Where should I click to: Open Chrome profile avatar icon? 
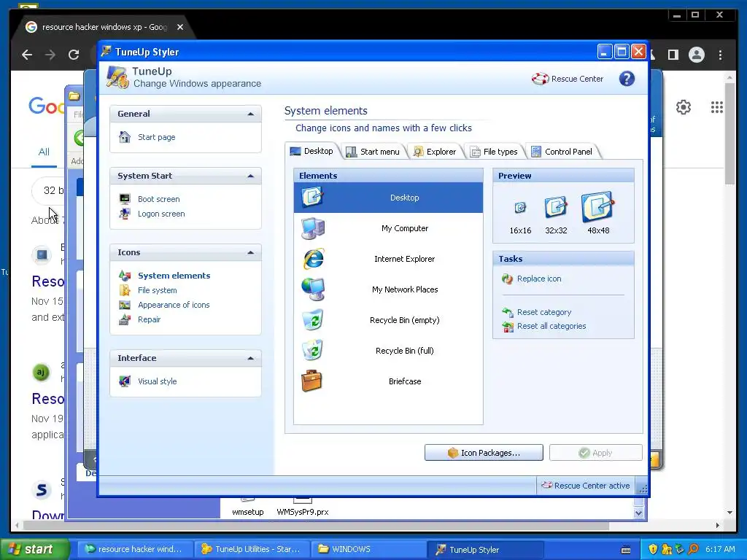coord(697,55)
